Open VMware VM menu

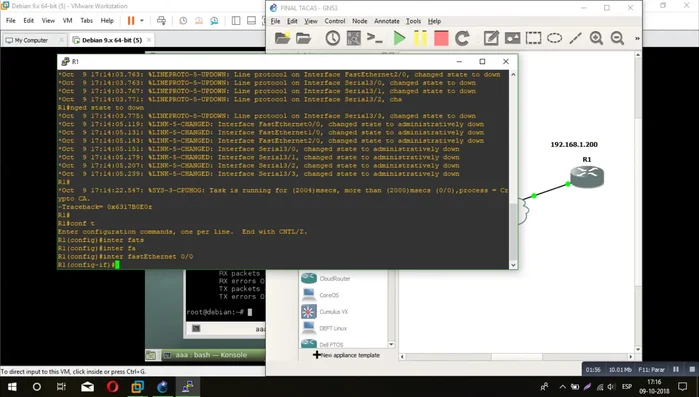[67, 20]
